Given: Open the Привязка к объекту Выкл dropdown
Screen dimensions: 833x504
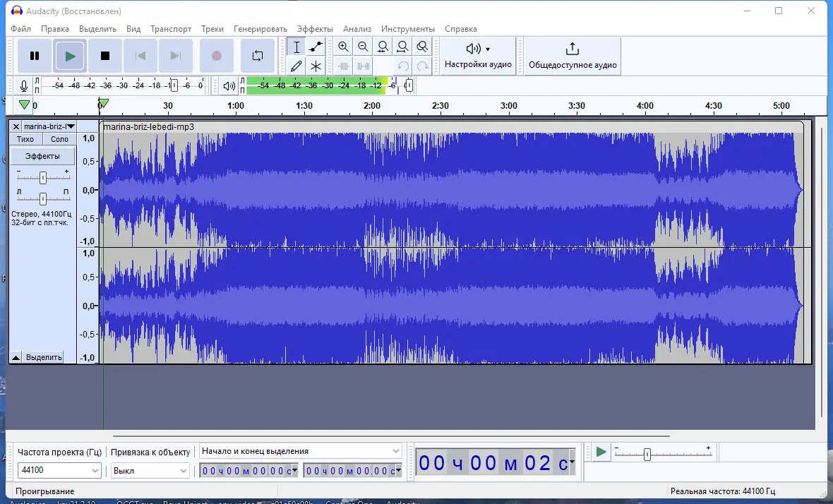Looking at the screenshot, I should 150,471.
